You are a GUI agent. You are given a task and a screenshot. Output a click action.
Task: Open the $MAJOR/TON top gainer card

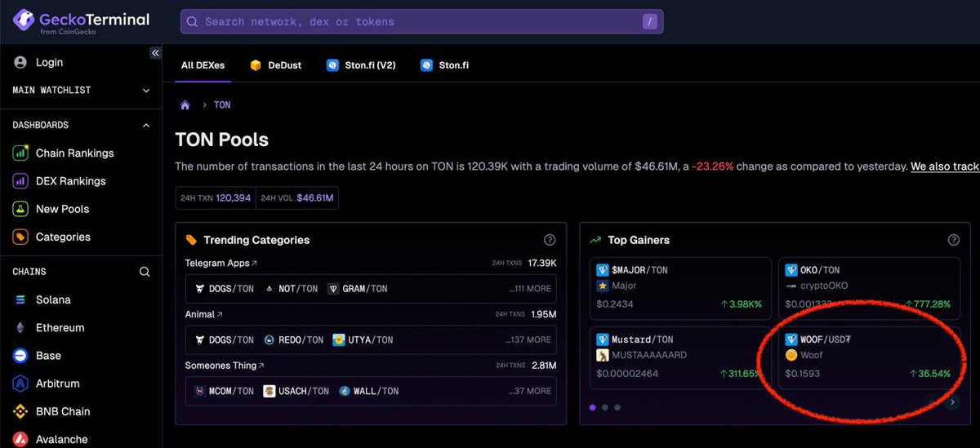[x=680, y=288]
